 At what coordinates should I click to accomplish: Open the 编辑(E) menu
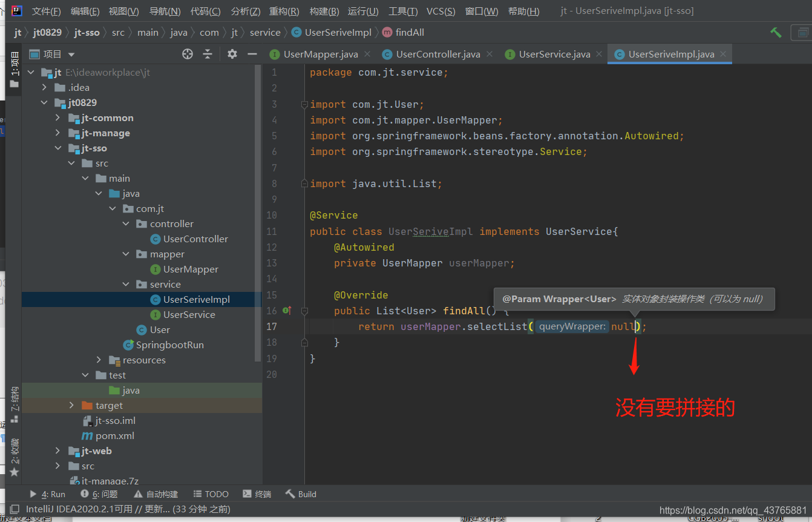click(85, 12)
